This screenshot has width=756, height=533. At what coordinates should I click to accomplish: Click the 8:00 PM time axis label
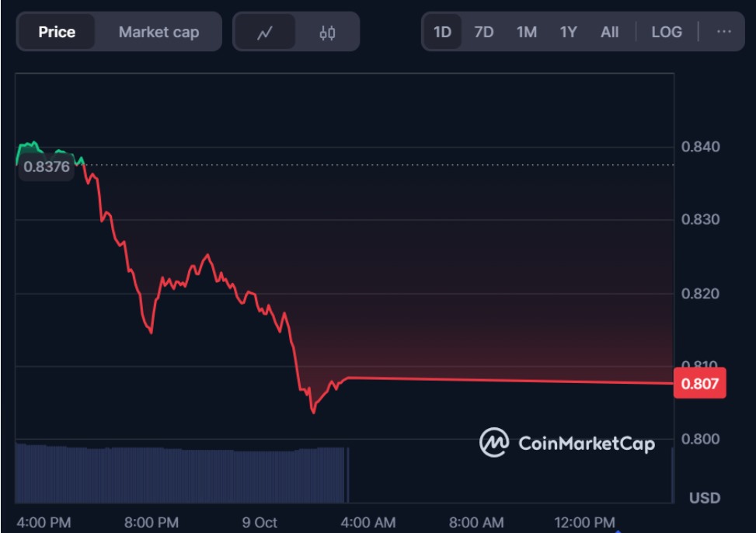pyautogui.click(x=152, y=522)
